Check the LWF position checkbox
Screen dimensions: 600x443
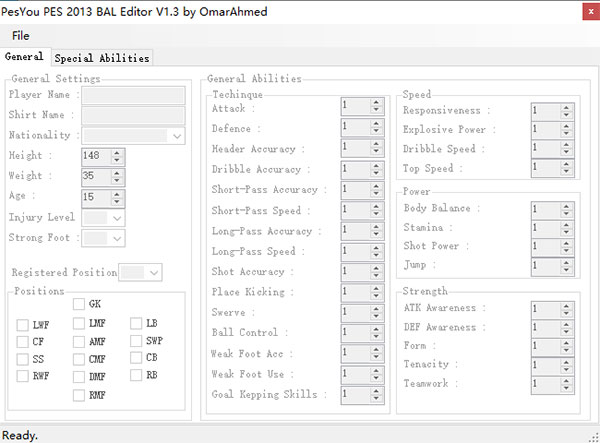[23, 325]
